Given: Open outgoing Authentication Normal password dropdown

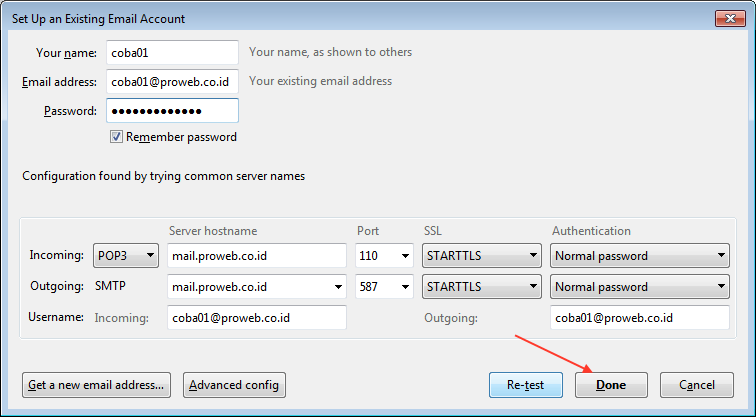Looking at the screenshot, I should (640, 286).
